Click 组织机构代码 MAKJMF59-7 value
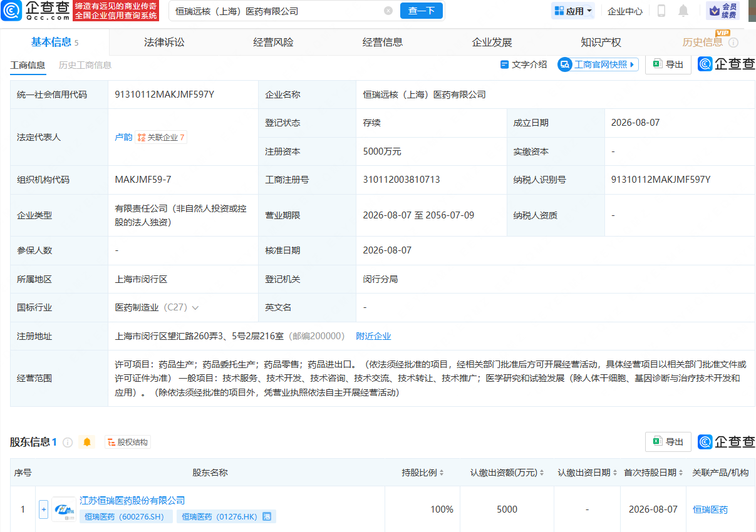The width and height of the screenshot is (756, 532). [x=143, y=180]
